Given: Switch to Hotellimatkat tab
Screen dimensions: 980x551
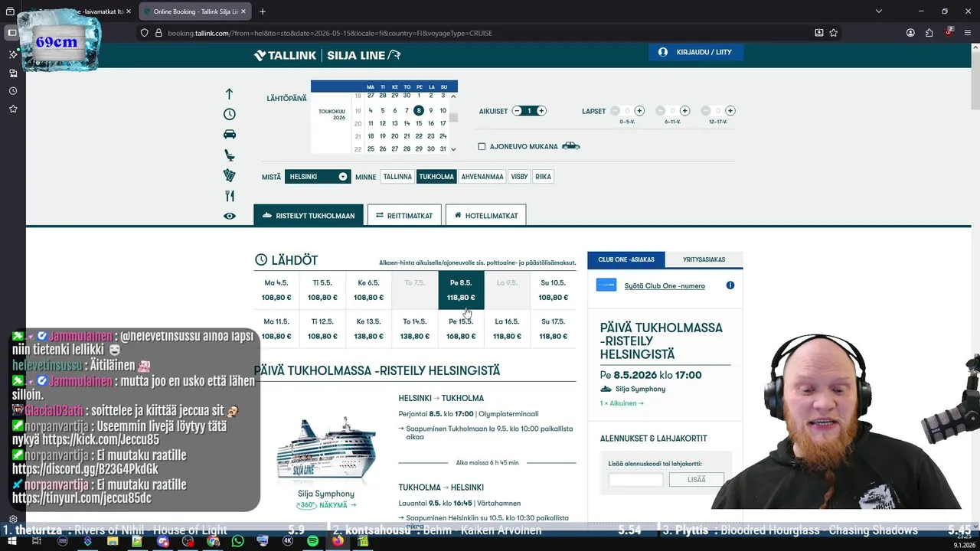Looking at the screenshot, I should 485,215.
